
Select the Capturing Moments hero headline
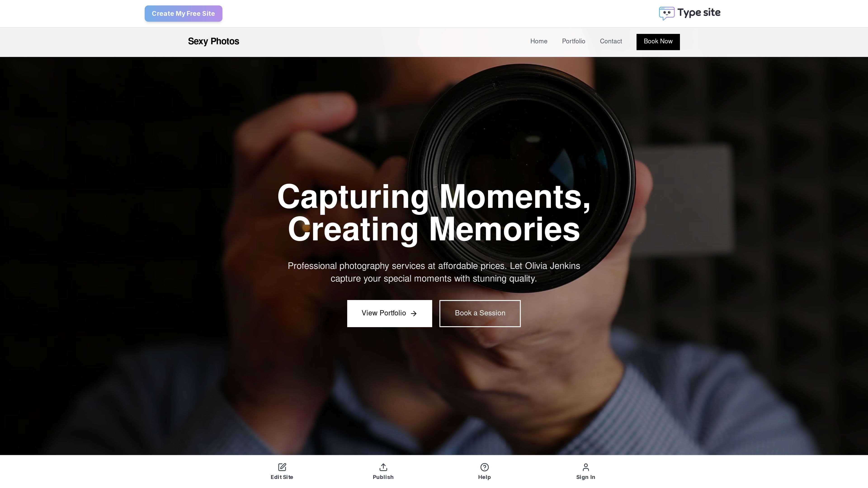pyautogui.click(x=434, y=213)
